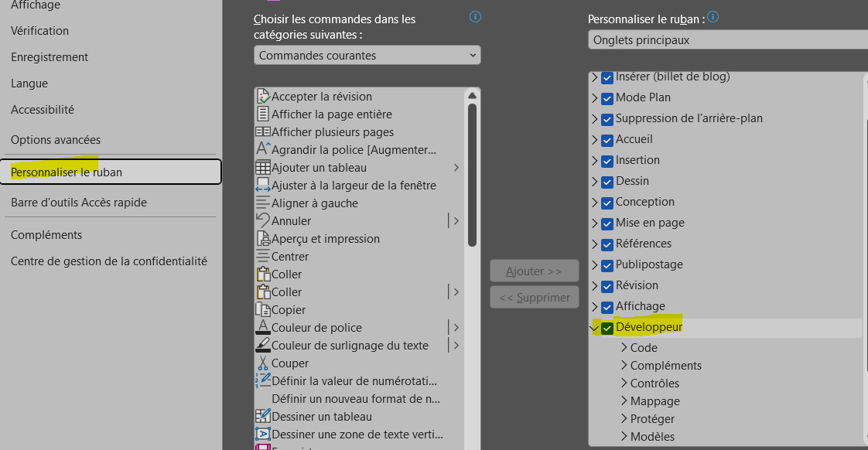Image resolution: width=868 pixels, height=450 pixels.
Task: Select the Couper scissors icon
Action: click(263, 363)
